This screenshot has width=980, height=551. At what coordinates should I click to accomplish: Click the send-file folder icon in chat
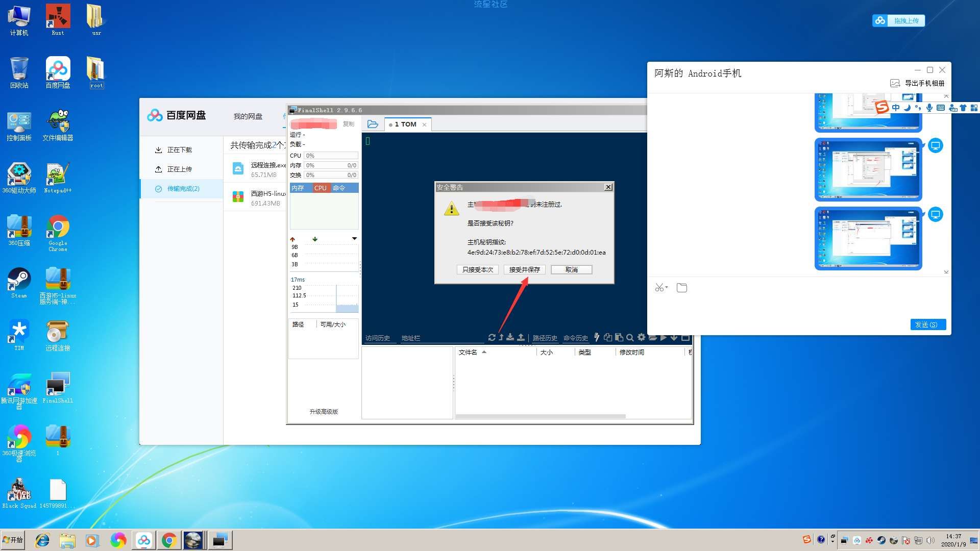pos(682,288)
